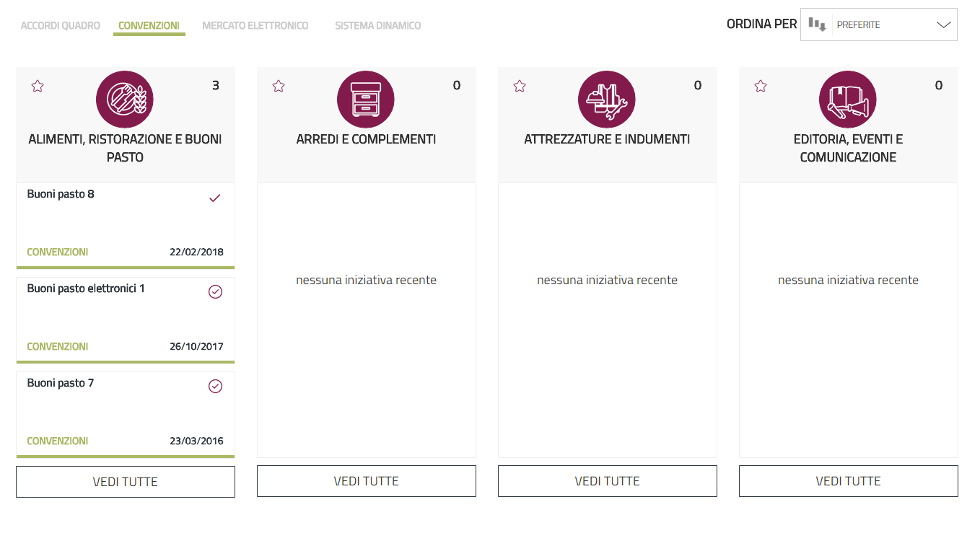980x533 pixels.
Task: Click Vedi Tutte under Alimenti category
Action: 126,482
